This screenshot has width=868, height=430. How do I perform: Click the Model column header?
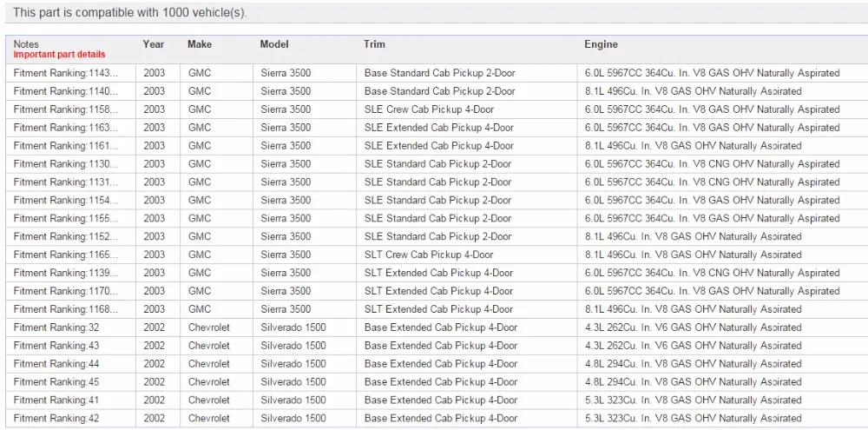pos(274,43)
